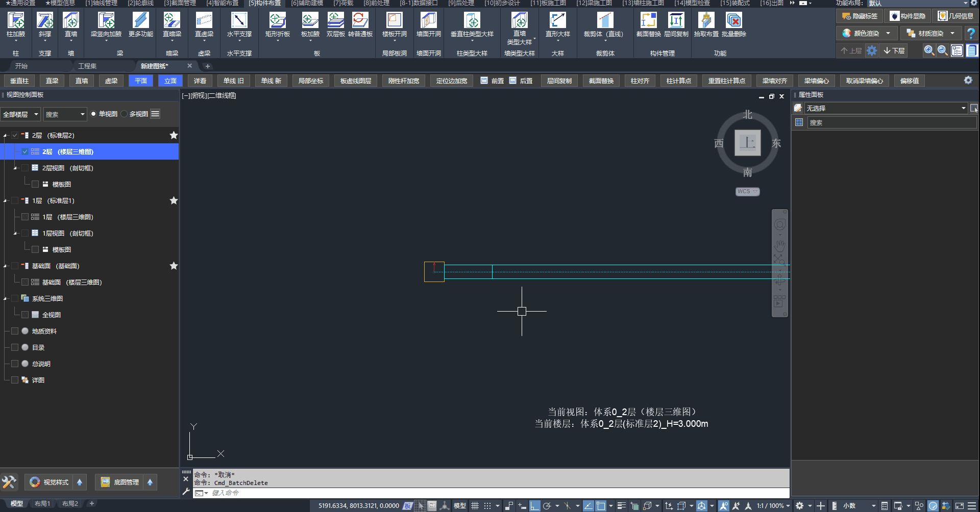Select the 斜撑 brace tool
This screenshot has width=980, height=512.
click(45, 25)
